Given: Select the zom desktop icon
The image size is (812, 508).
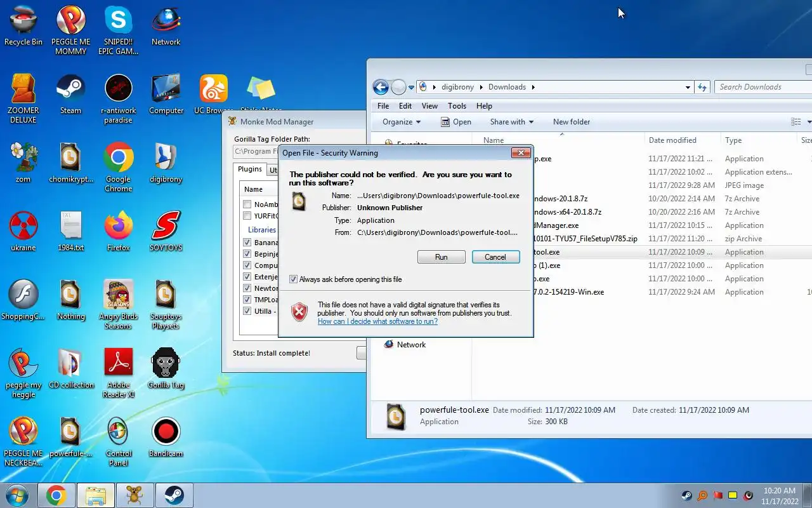Looking at the screenshot, I should click(x=23, y=163).
